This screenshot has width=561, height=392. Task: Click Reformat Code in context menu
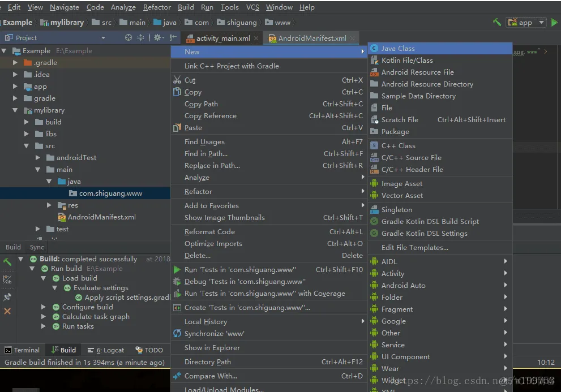[x=269, y=232]
